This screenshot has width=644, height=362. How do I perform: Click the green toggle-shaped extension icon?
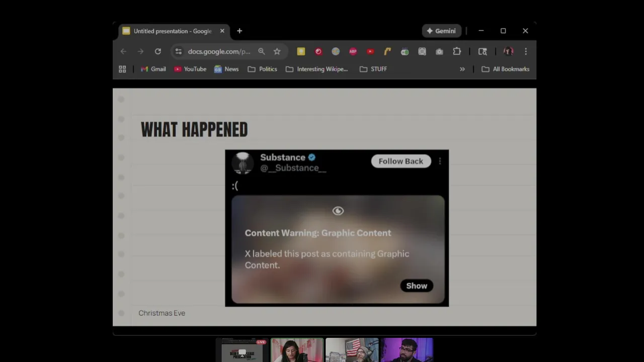pos(405,51)
